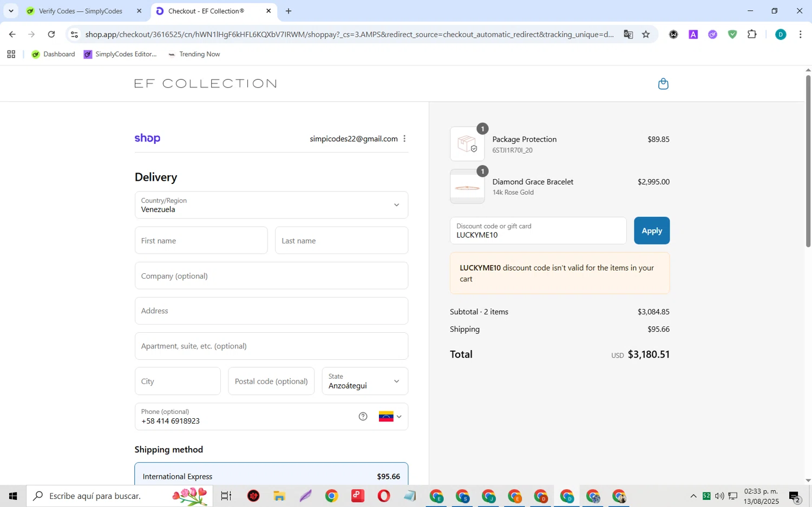The image size is (812, 507).
Task: View site information icon in address bar
Action: click(75, 35)
